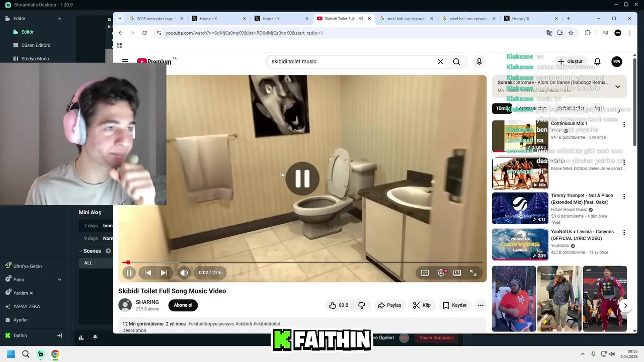Viewport: 644px width, 362px height.
Task: Open Chrome extensions puzzle icon
Action: (588, 33)
